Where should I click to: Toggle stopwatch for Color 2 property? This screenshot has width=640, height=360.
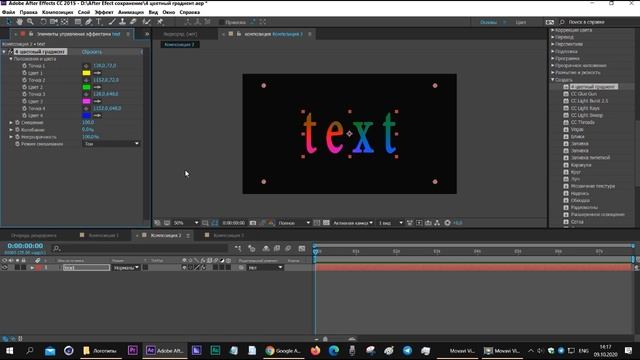tap(24, 87)
